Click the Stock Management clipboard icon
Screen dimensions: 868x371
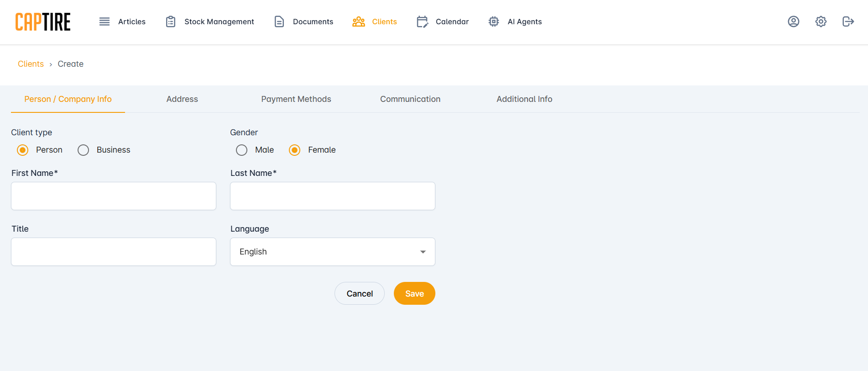171,21
